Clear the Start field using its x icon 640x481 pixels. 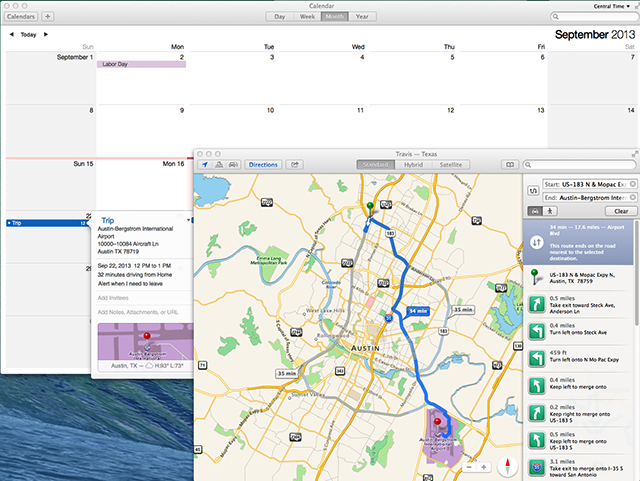[632, 184]
